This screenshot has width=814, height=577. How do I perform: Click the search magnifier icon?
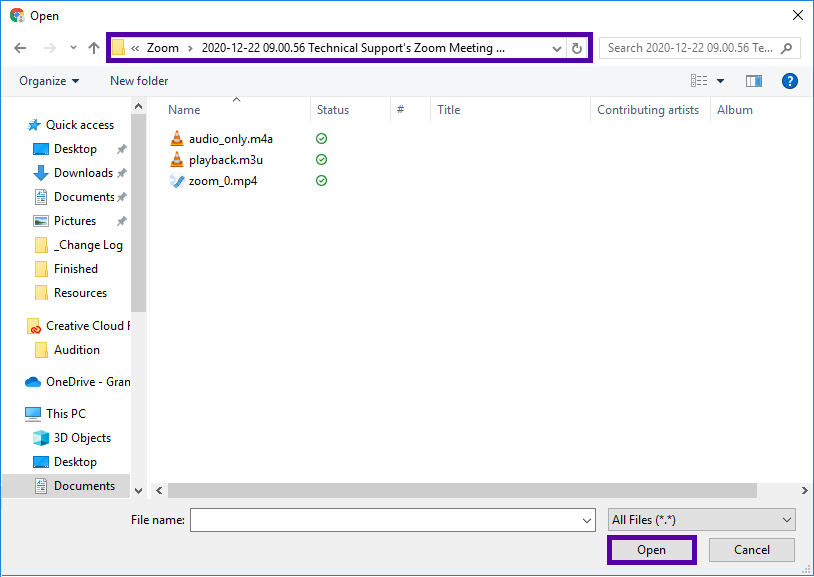(787, 48)
